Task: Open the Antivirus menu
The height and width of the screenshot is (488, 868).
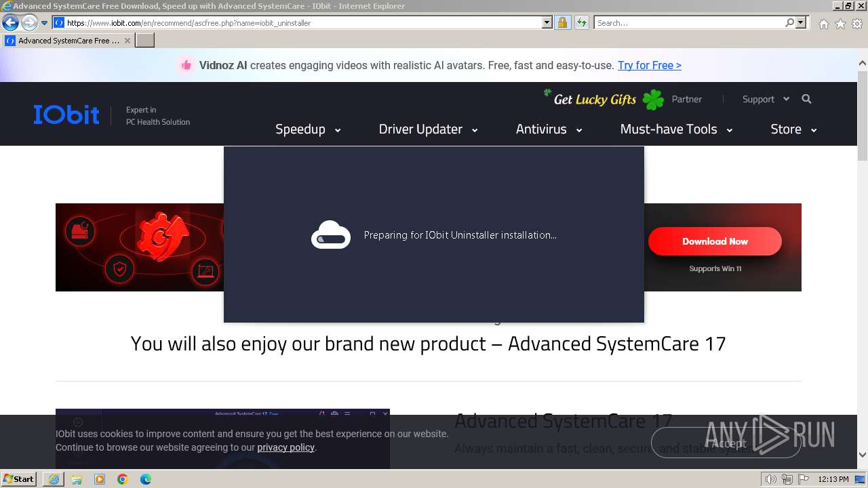Action: 549,129
